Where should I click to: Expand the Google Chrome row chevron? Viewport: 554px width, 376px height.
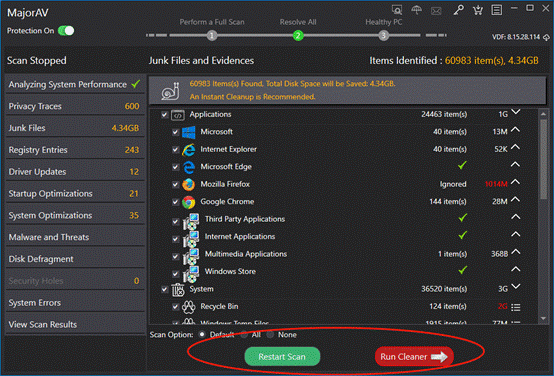pos(515,200)
